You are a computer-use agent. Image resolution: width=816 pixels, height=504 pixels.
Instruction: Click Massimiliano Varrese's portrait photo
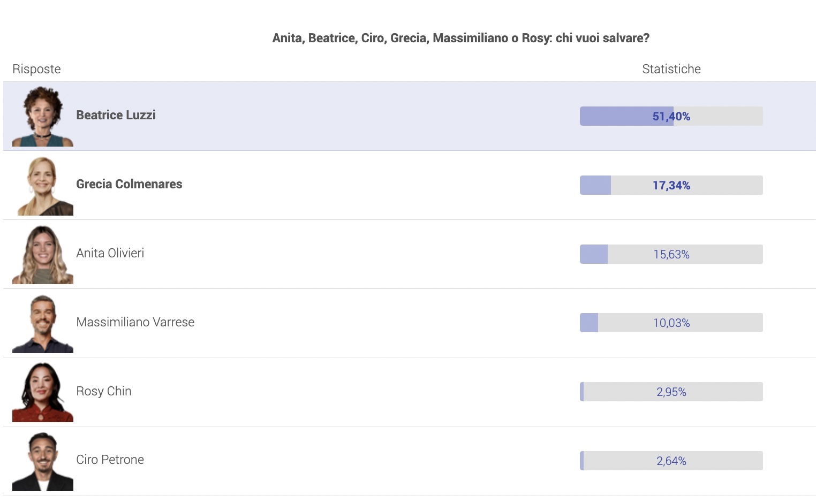point(43,323)
